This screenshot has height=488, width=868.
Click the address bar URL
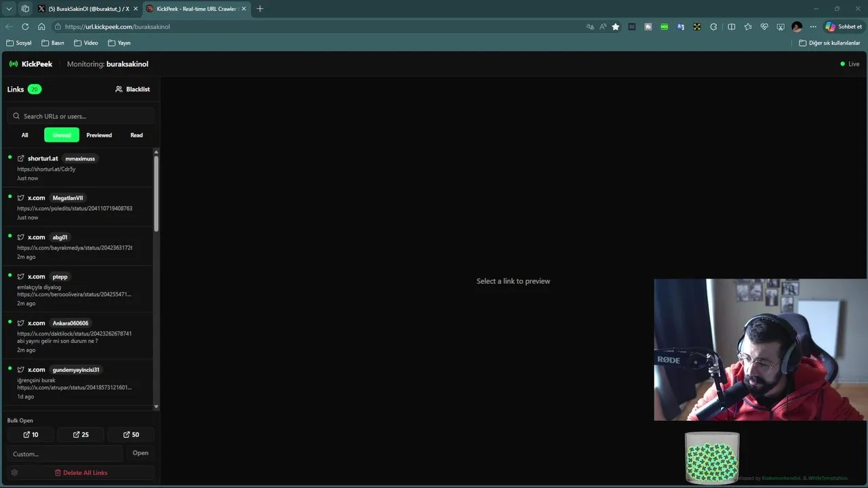(117, 26)
